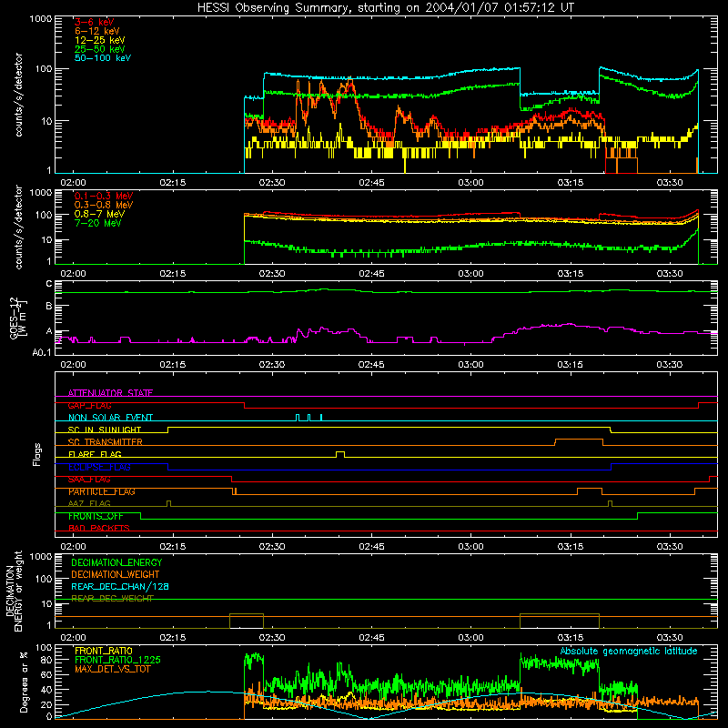Viewport: 728px width, 728px height.
Task: Select the SC_IN_SUNLIGHT flag label
Action: pos(105,430)
